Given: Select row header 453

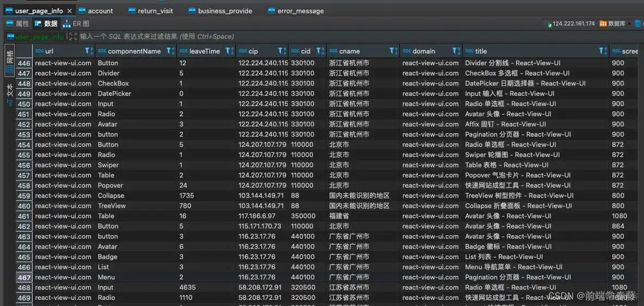Looking at the screenshot, I should click(24, 134).
